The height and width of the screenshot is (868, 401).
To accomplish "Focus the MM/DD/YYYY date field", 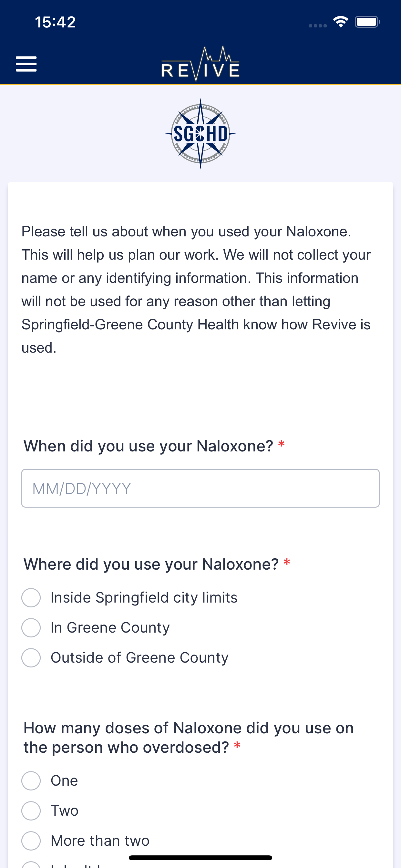I will click(200, 488).
